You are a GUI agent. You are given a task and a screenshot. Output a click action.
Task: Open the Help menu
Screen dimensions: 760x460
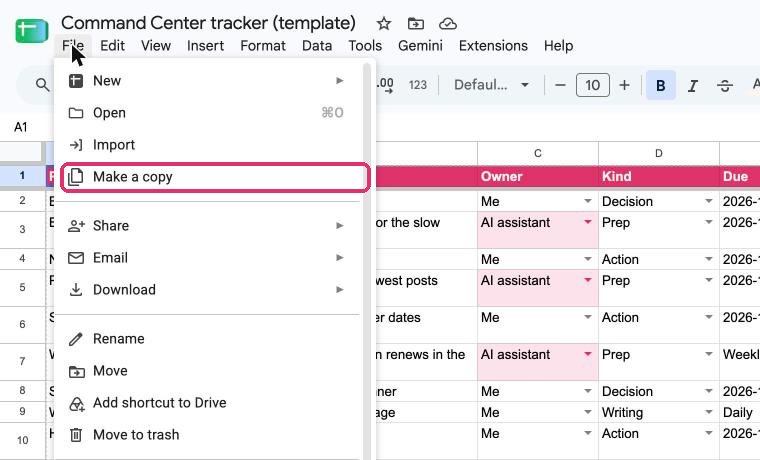point(558,46)
